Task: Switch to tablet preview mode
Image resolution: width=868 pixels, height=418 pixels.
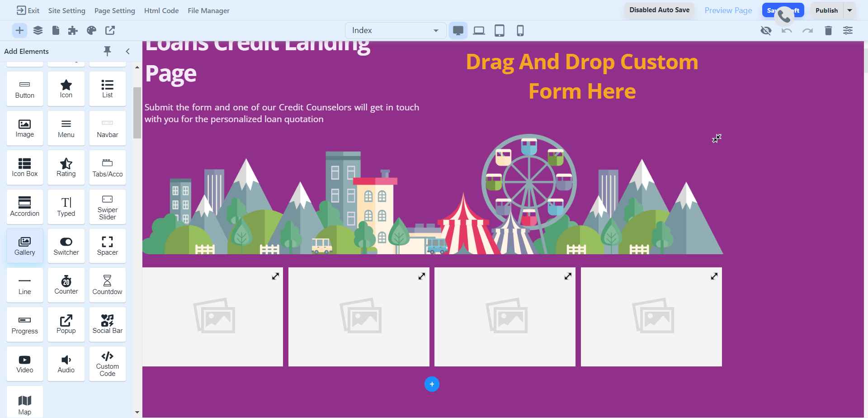Action: pos(499,30)
